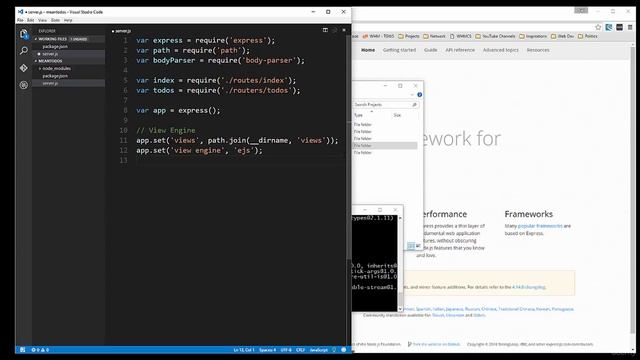Open server.js under Working Files
Image resolution: width=640 pixels, height=360 pixels.
tap(50, 54)
